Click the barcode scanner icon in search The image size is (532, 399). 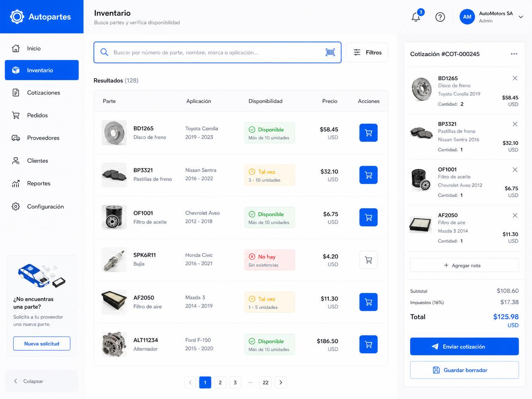(x=330, y=52)
